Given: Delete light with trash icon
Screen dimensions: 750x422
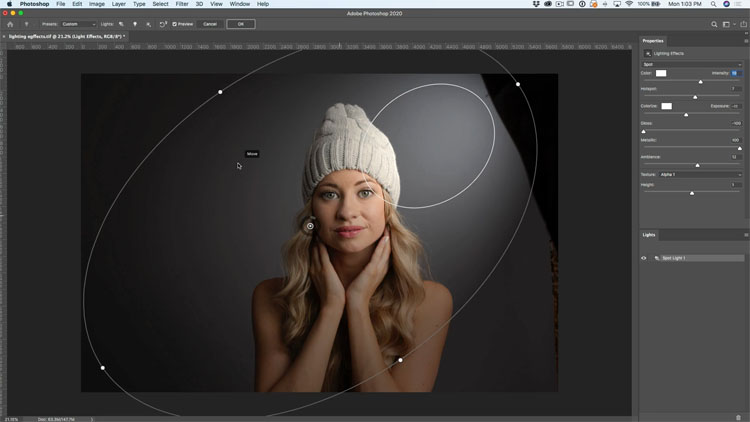Looking at the screenshot, I should tap(739, 418).
